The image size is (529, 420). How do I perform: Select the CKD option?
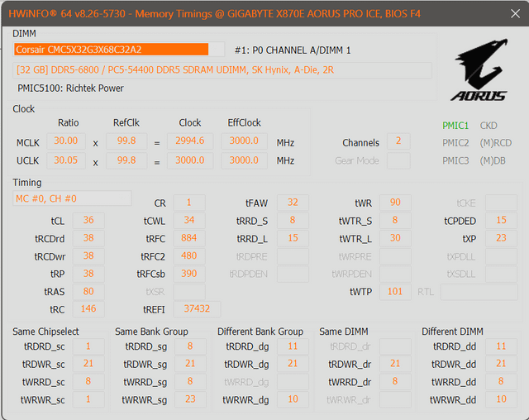[488, 126]
